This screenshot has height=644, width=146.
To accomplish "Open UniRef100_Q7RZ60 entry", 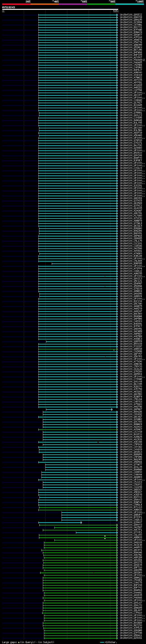I will (131, 371).
